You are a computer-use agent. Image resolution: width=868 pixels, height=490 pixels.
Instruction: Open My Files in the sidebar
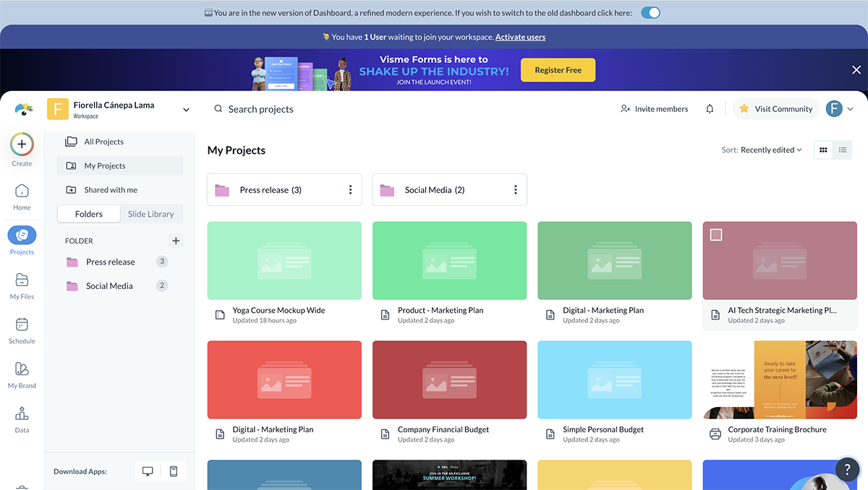[x=22, y=280]
